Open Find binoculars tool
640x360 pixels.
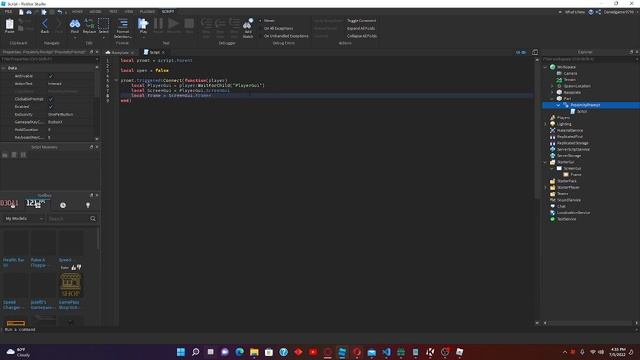pos(75,24)
